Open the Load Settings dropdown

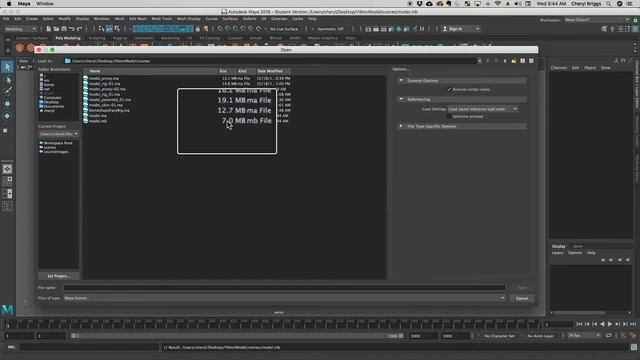click(483, 109)
